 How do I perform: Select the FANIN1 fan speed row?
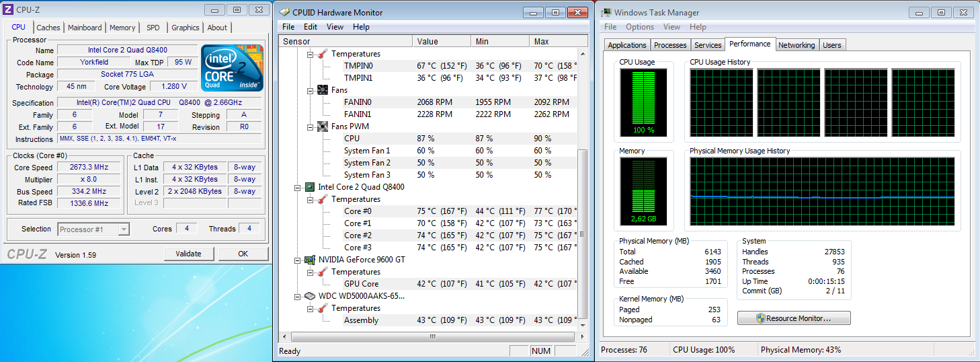click(x=460, y=114)
